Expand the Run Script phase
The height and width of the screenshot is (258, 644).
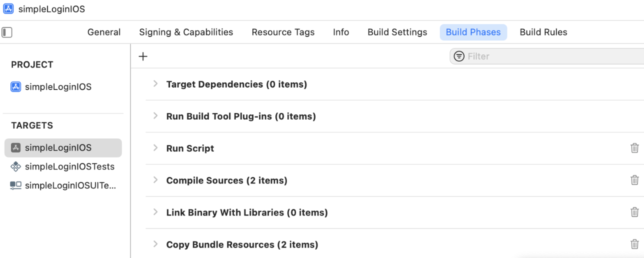coord(155,148)
